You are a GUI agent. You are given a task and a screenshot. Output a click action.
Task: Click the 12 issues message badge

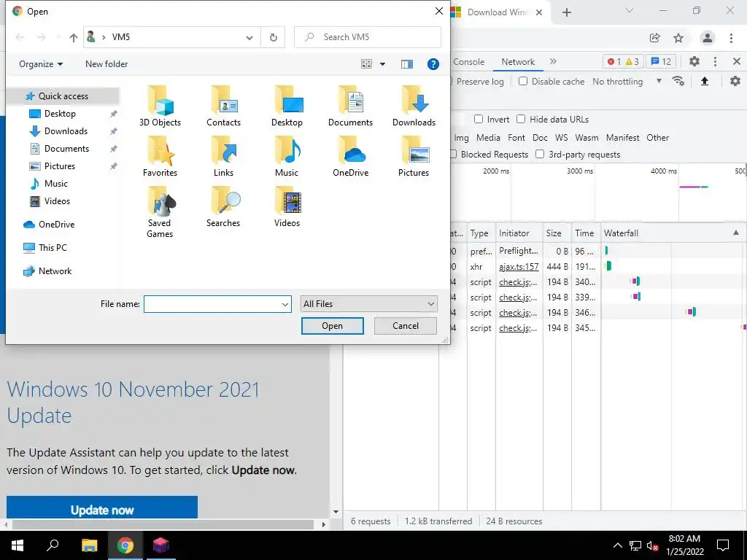[661, 61]
